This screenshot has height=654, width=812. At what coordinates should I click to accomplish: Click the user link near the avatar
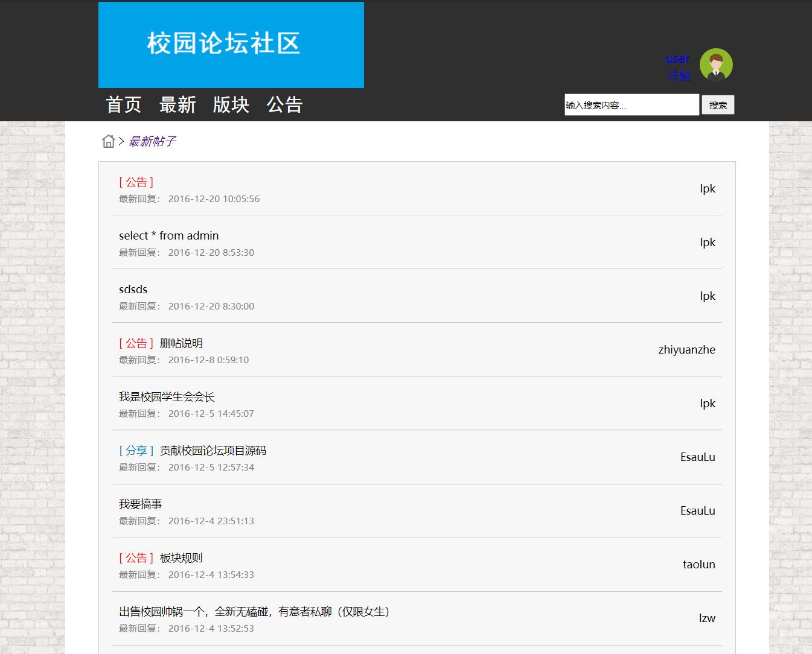click(677, 59)
